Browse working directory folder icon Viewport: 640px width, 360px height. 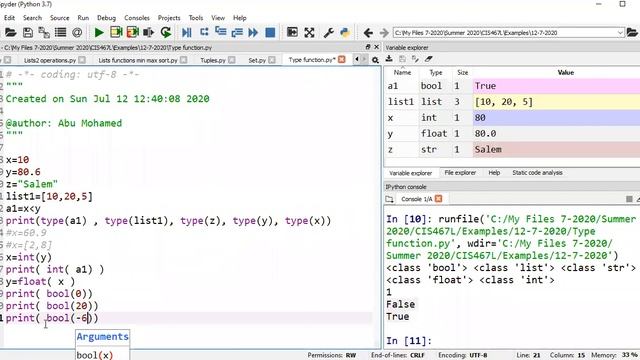pyautogui.click(x=632, y=33)
